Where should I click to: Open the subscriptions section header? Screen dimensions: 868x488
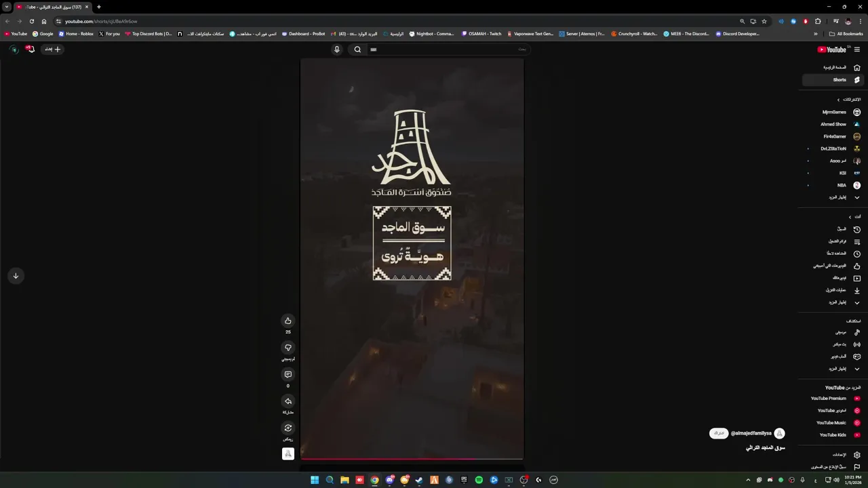coord(848,100)
